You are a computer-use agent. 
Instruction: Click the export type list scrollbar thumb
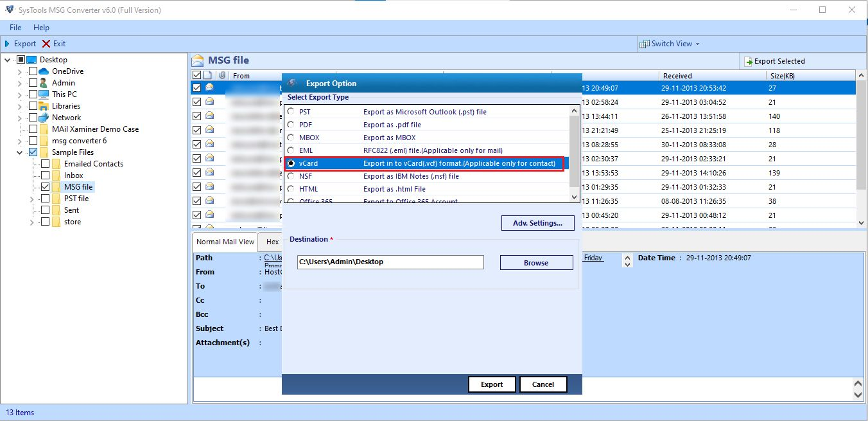pos(574,151)
